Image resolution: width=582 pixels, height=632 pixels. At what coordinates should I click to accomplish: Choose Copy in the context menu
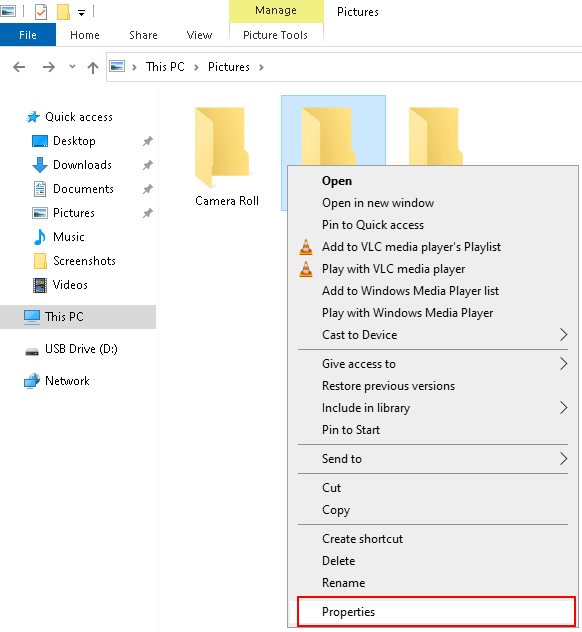[x=433, y=510]
